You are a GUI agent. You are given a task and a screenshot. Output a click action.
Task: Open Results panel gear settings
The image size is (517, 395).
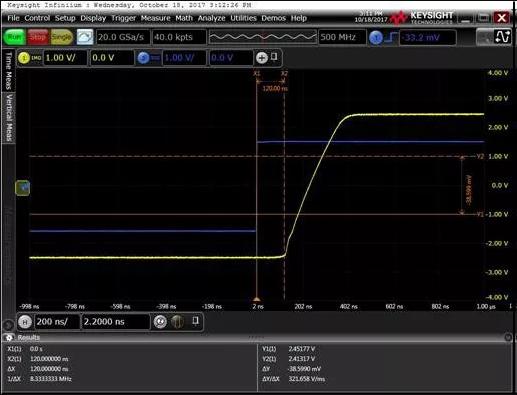(9, 338)
